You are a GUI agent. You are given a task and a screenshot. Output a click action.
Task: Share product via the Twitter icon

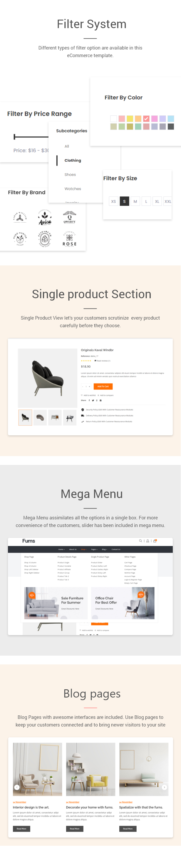(93, 400)
